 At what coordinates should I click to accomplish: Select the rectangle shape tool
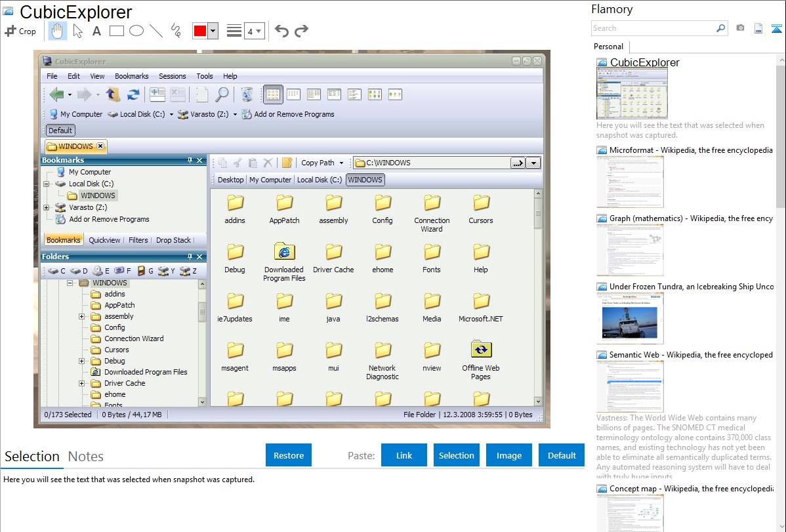point(117,31)
